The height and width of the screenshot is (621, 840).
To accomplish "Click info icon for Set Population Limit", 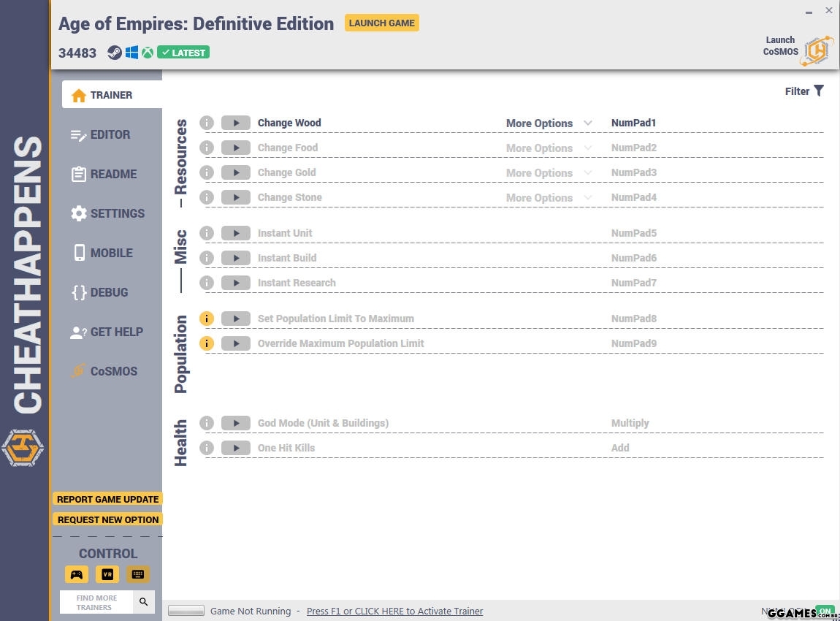I will click(x=207, y=319).
